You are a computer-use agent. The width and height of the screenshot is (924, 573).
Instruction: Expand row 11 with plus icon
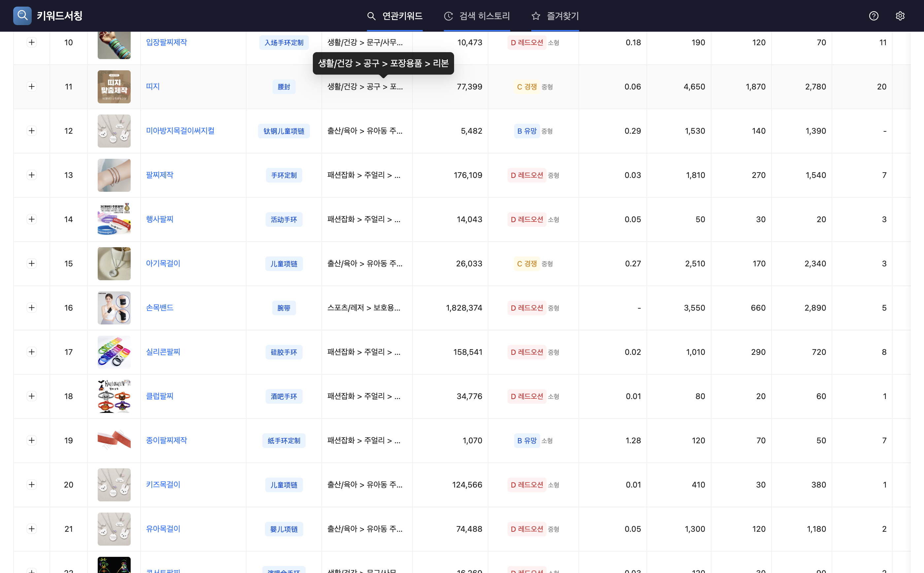[32, 86]
